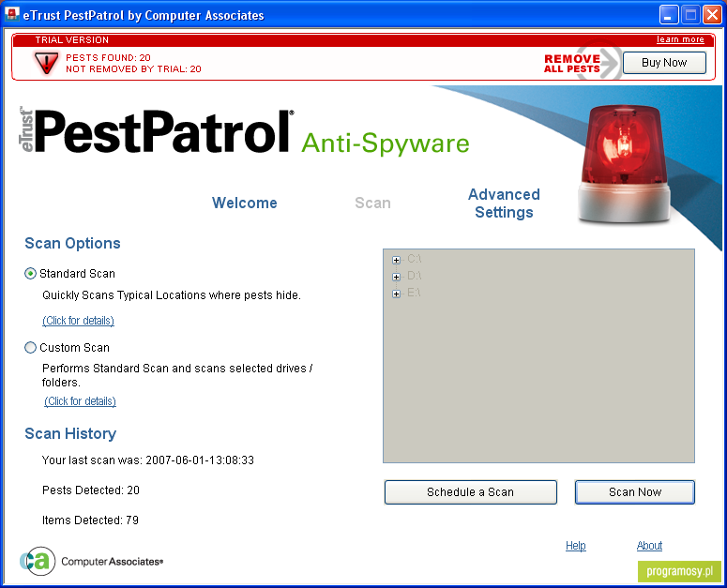This screenshot has height=588, width=727.
Task: Expand the D:\ drive node
Action: (396, 277)
